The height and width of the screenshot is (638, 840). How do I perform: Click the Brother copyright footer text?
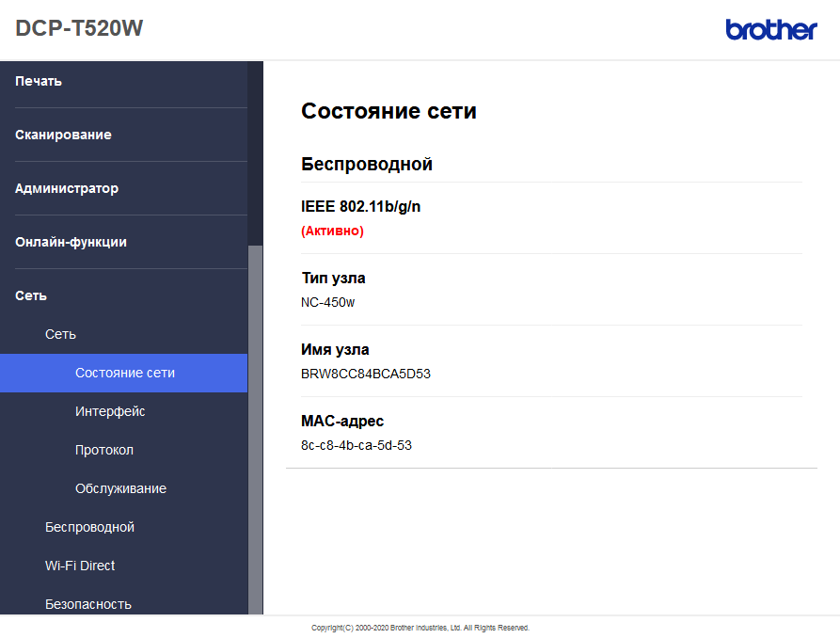pyautogui.click(x=420, y=628)
